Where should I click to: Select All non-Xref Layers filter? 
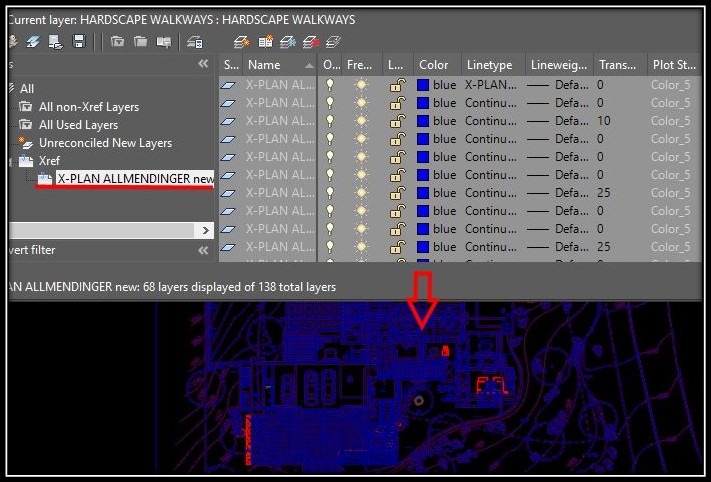coord(89,107)
